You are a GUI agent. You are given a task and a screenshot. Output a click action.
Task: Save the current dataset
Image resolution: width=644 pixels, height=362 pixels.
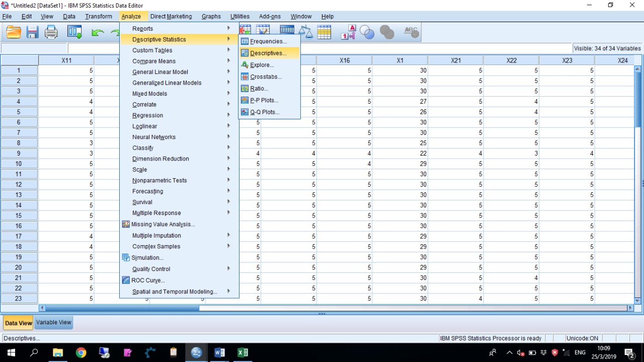click(32, 32)
